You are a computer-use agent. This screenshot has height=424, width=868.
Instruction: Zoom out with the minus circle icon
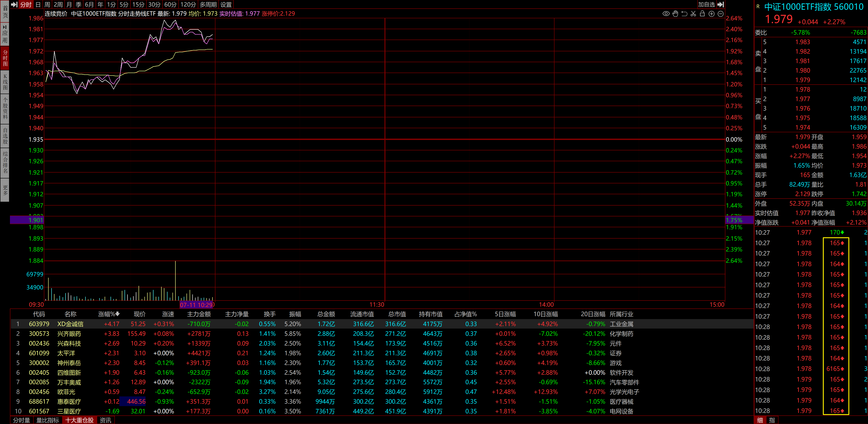coord(720,14)
